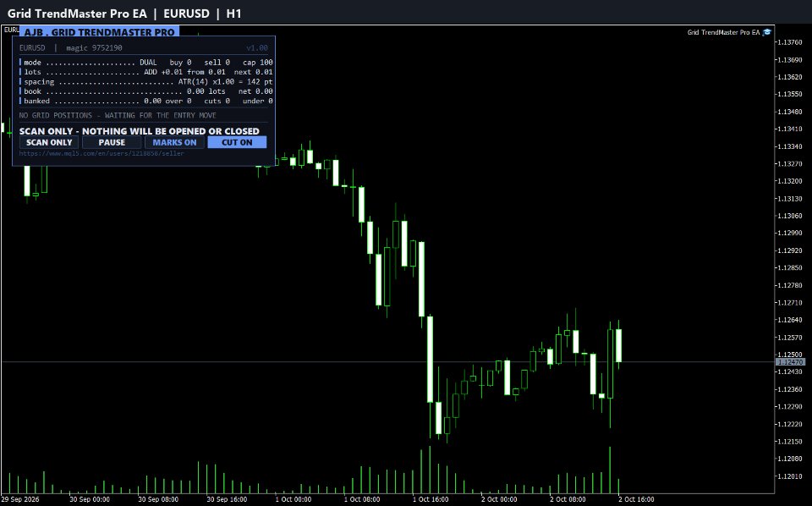
Task: Click the 1 Oct 08:00 time label
Action: click(x=362, y=499)
